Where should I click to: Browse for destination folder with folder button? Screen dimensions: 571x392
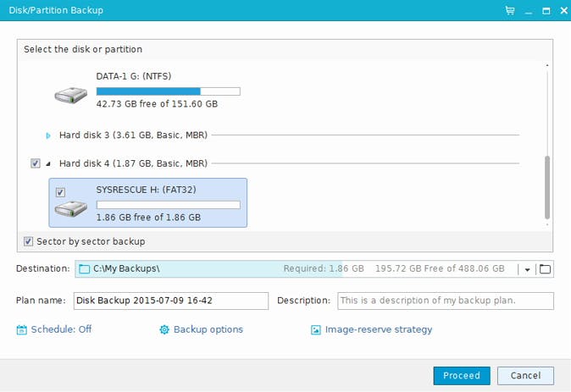point(545,269)
